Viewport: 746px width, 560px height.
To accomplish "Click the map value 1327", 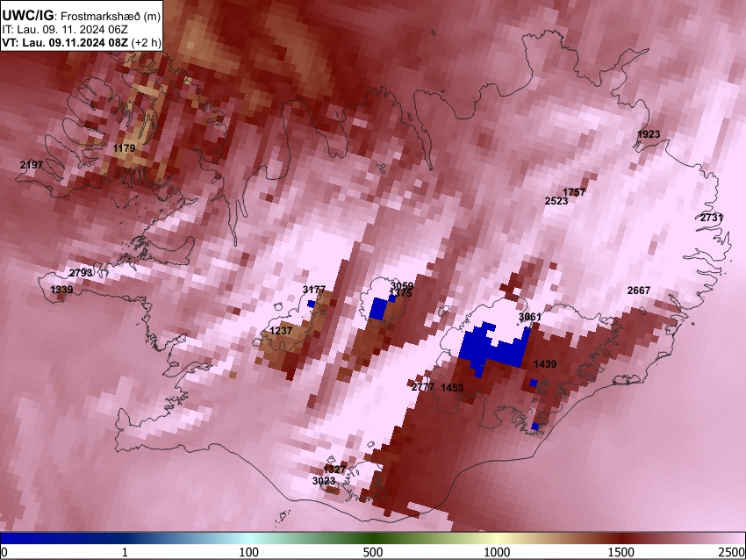I will pos(335,469).
